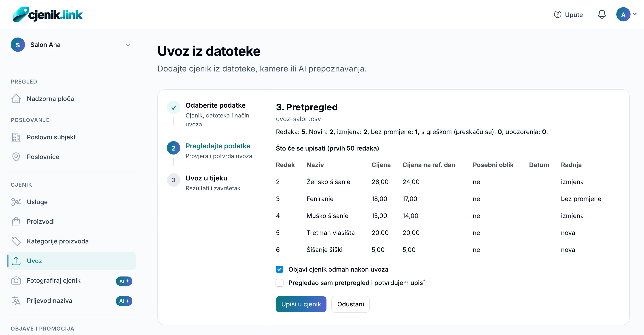Click the bez promjene action cell
The height and width of the screenshot is (335, 644).
click(x=581, y=199)
